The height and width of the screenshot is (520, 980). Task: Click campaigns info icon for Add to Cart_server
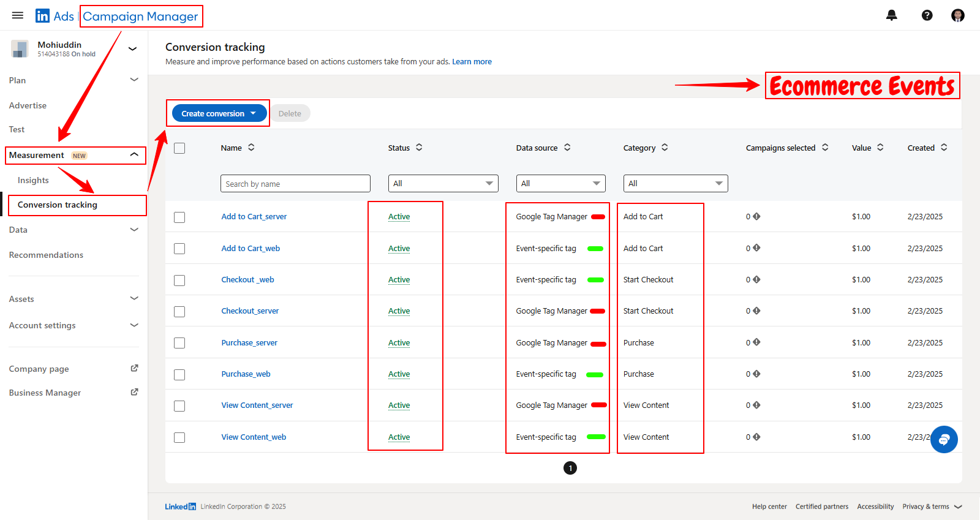[x=756, y=216]
